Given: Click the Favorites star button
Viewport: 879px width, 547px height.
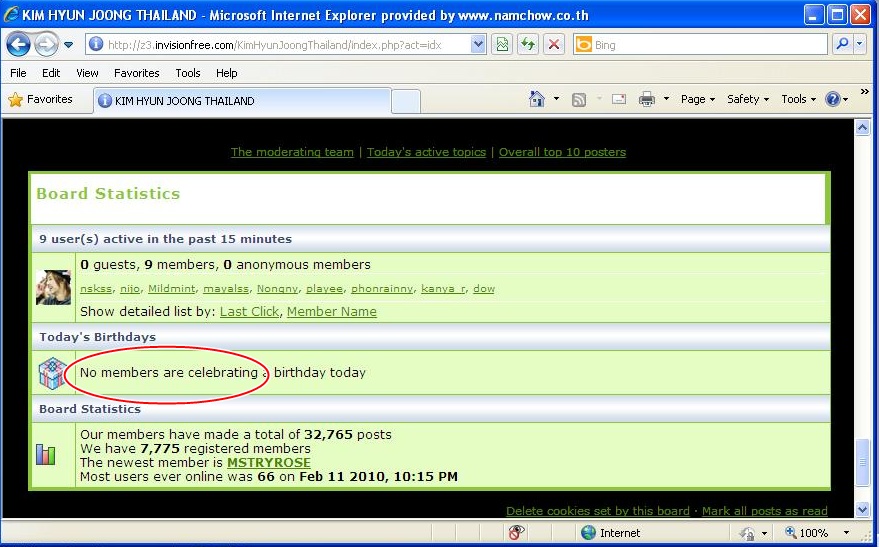Looking at the screenshot, I should [40, 100].
